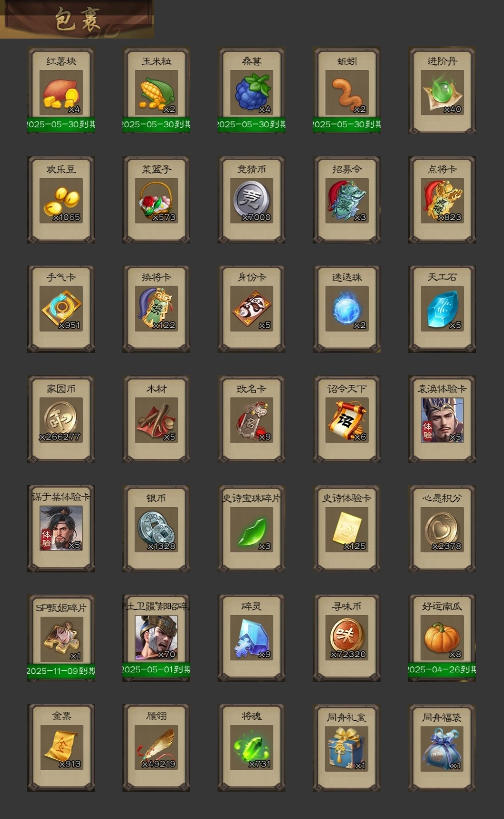
Task: Open the 好运南瓜 pumpkin item
Action: 442,638
